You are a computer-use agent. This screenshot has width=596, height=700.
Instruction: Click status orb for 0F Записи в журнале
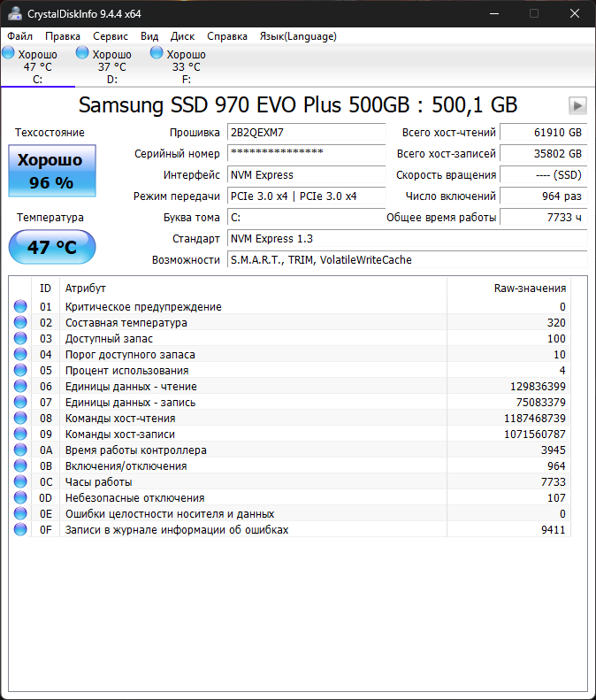20,529
